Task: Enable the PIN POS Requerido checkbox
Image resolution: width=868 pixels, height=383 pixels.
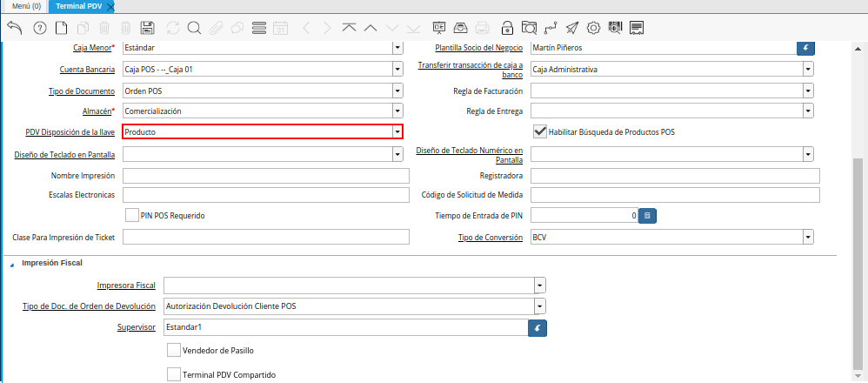Action: tap(131, 216)
